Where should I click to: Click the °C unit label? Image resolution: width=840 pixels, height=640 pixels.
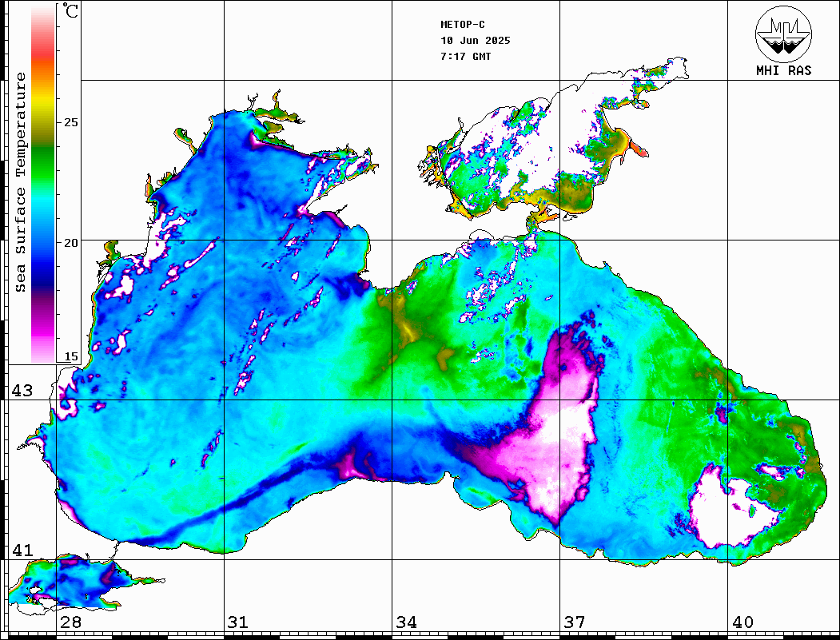pyautogui.click(x=70, y=10)
